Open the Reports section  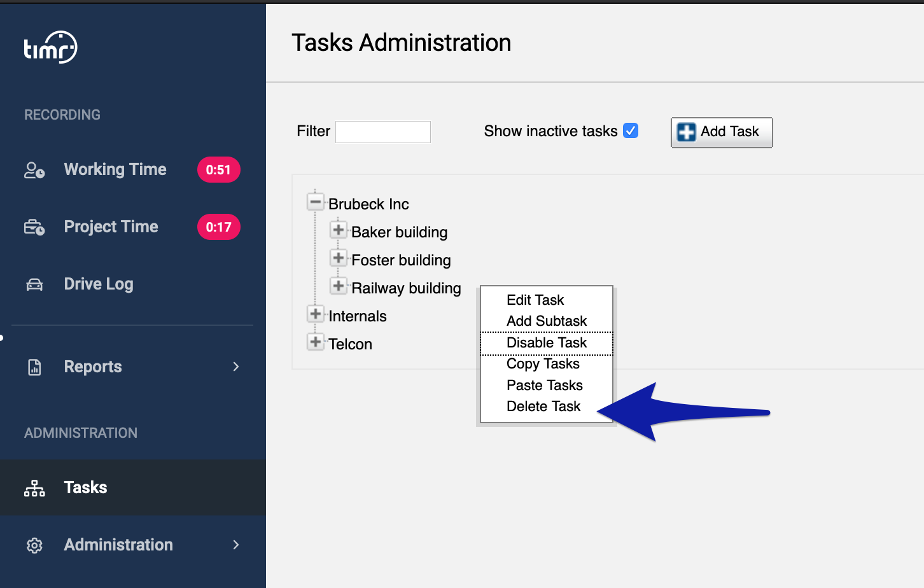point(93,367)
